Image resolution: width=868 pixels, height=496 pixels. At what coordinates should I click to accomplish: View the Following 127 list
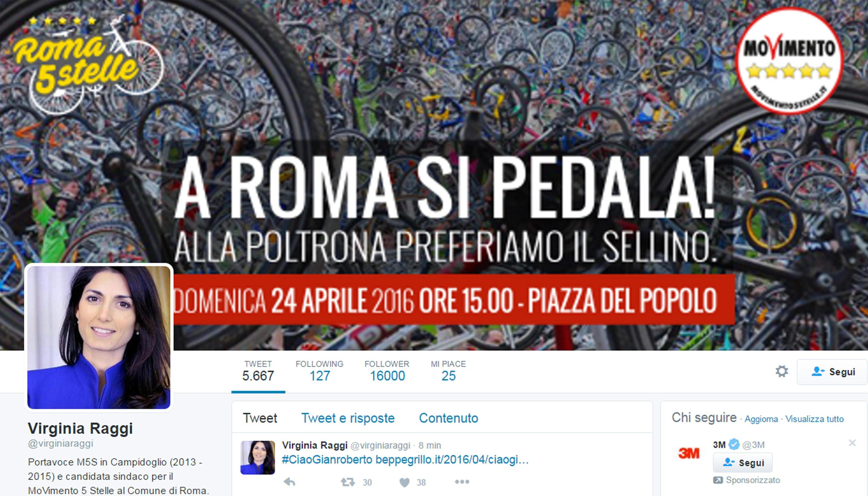pos(320,371)
